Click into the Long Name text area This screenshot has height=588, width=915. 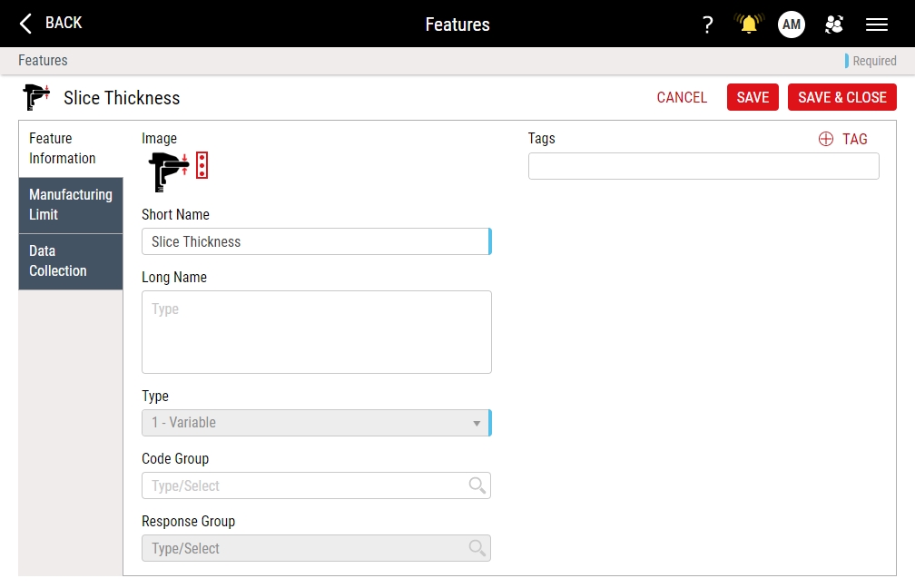316,332
